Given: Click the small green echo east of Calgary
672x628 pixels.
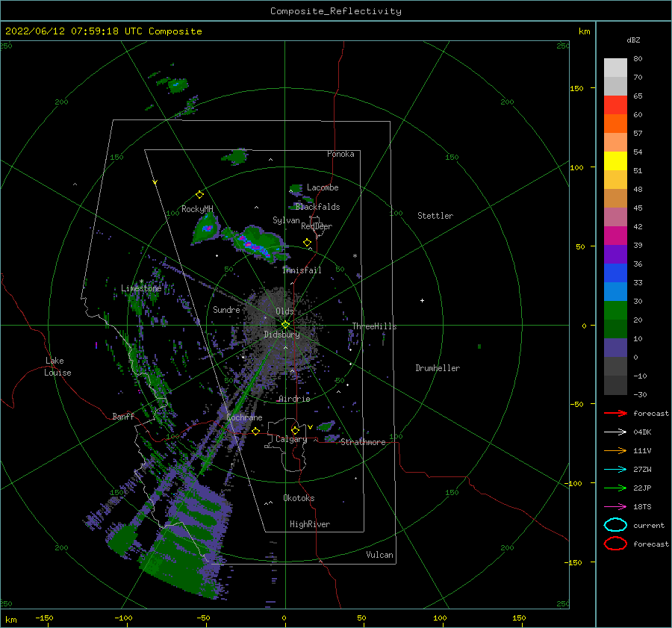Looking at the screenshot, I should point(326,426).
